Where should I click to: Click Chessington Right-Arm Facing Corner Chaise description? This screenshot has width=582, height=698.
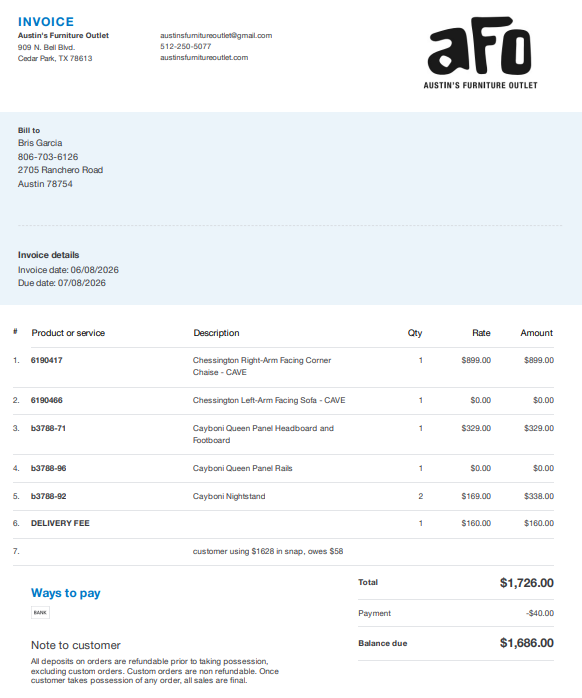262,366
